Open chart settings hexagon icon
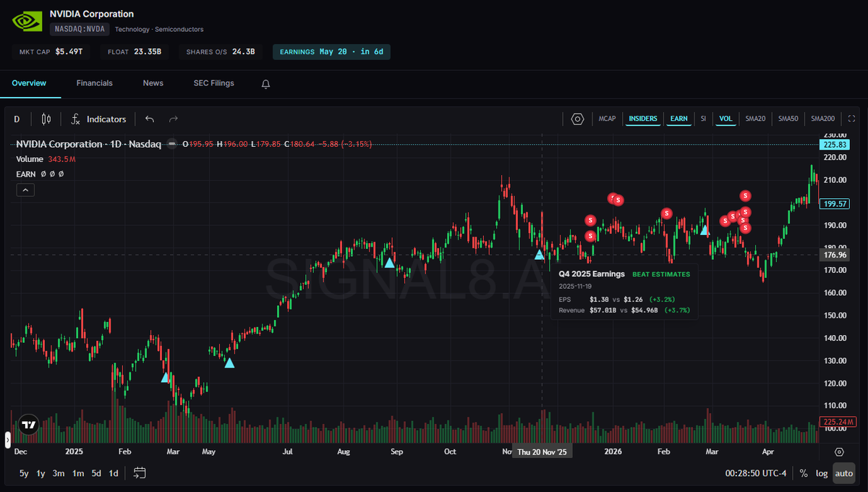The width and height of the screenshot is (868, 492). tap(577, 119)
